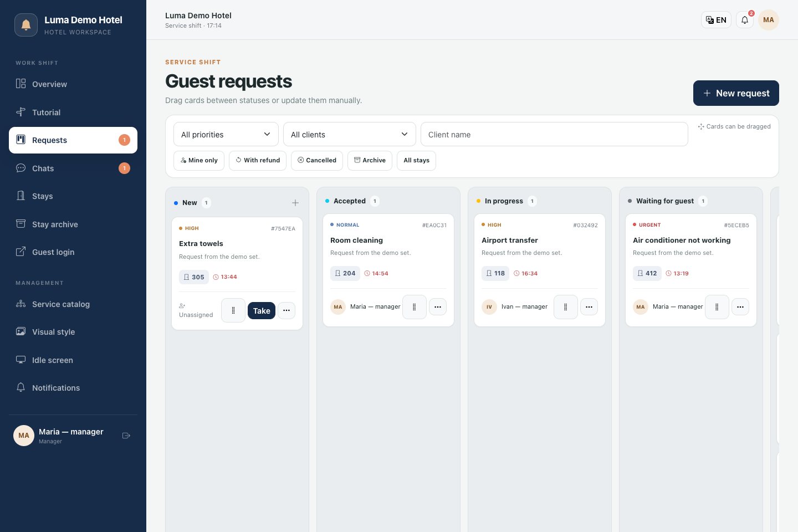Toggle the Mine only filter
The image size is (798, 532).
click(x=199, y=161)
